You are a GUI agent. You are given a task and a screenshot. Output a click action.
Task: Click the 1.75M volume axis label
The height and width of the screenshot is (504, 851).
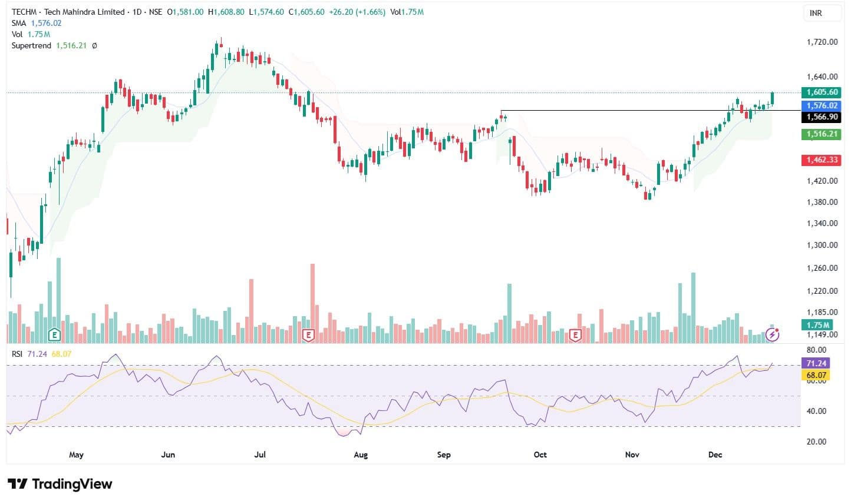tap(817, 325)
